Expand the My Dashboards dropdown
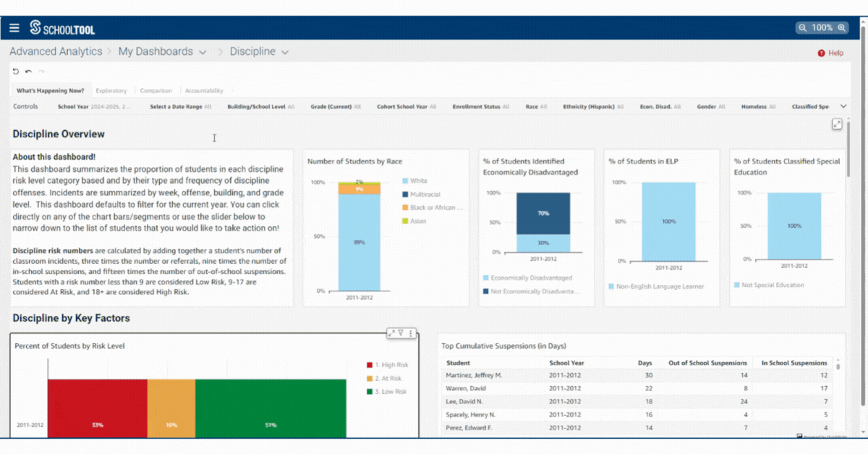The image size is (868, 454). pos(203,52)
